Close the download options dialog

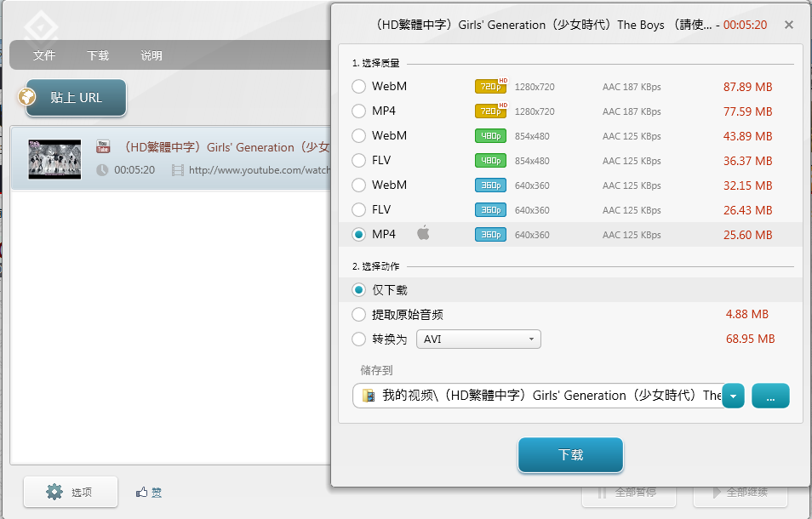pos(789,25)
